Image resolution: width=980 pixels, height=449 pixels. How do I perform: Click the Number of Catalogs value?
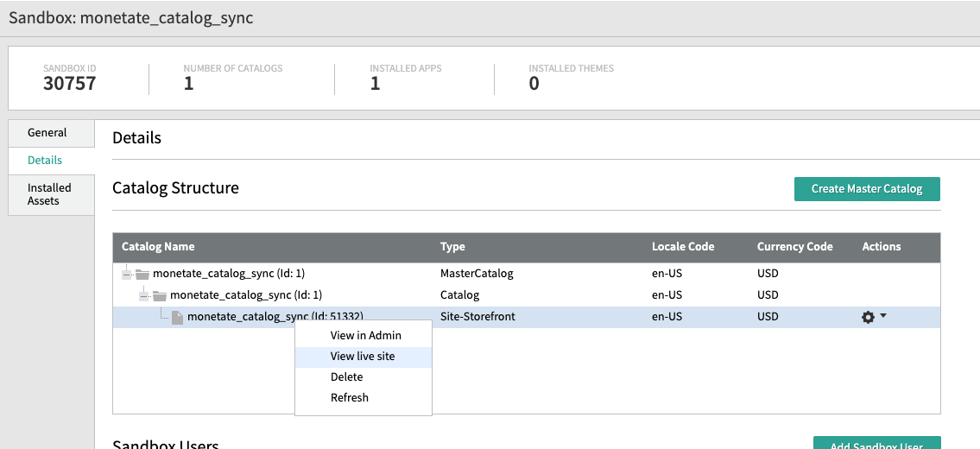(189, 84)
